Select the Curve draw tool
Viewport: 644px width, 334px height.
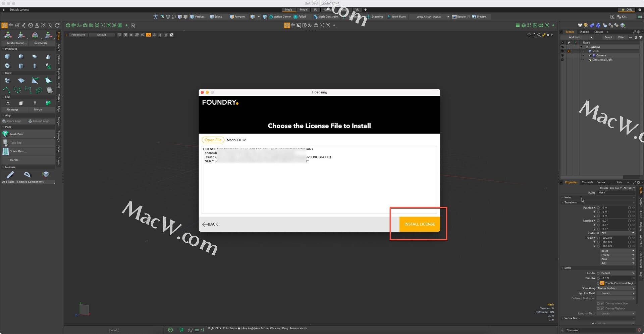(x=7, y=90)
